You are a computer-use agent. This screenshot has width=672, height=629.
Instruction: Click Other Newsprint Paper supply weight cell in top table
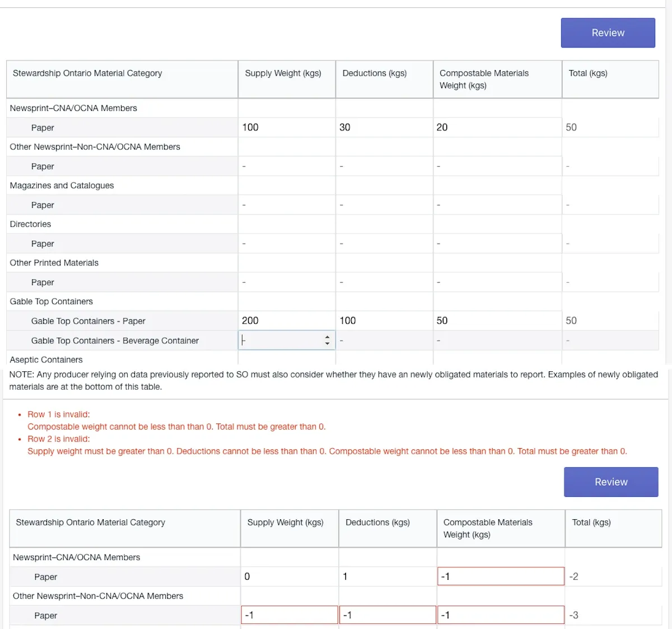(287, 166)
